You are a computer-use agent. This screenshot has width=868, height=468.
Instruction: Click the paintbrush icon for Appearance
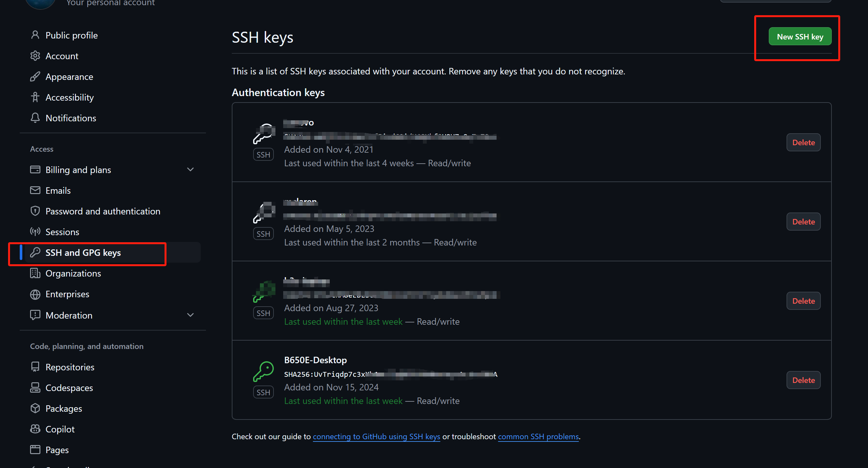point(35,77)
